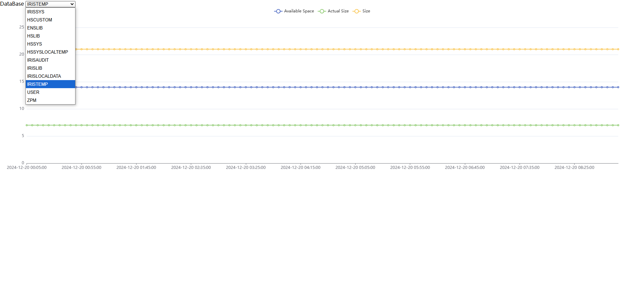The width and height of the screenshot is (644, 308).
Task: Select the IRISLOCALDATA entry
Action: (44, 76)
